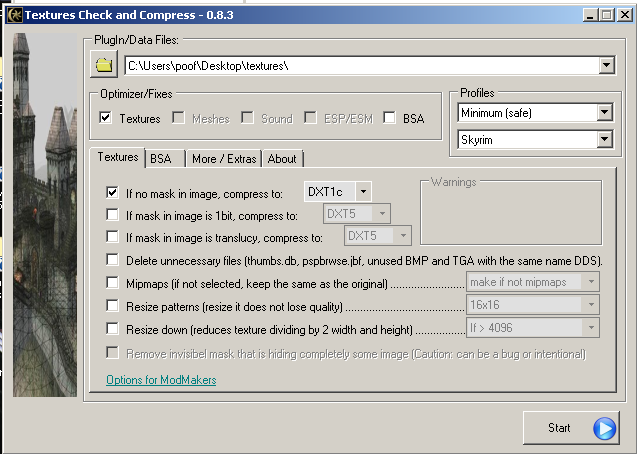Enable Resize down checkbox
This screenshot has width=637, height=454.
click(x=112, y=328)
